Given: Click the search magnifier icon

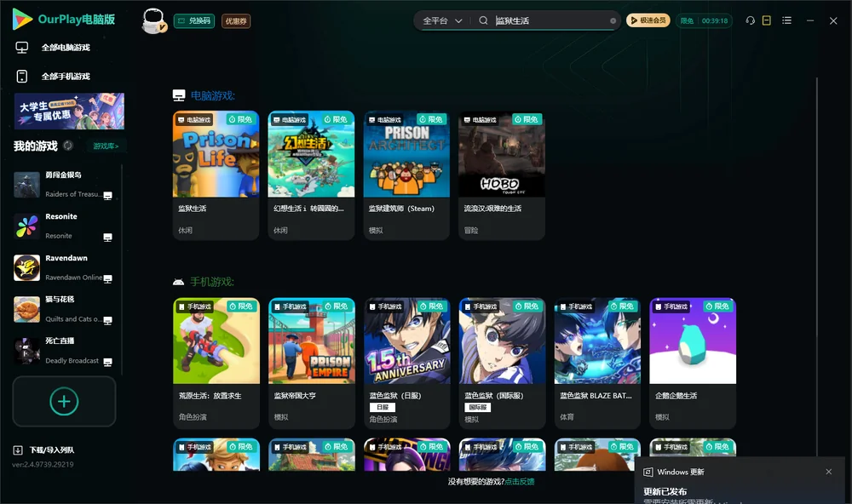Looking at the screenshot, I should (x=483, y=20).
